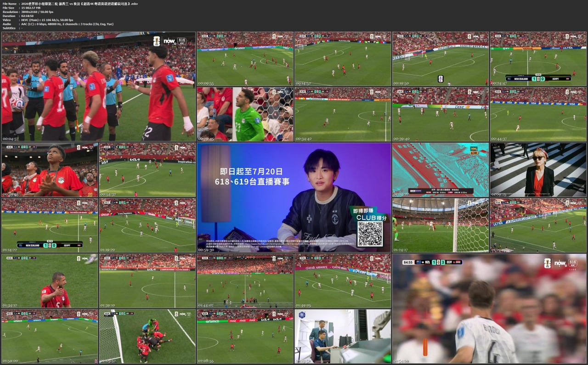Click the AAC (LC) audio info line

click(67, 24)
